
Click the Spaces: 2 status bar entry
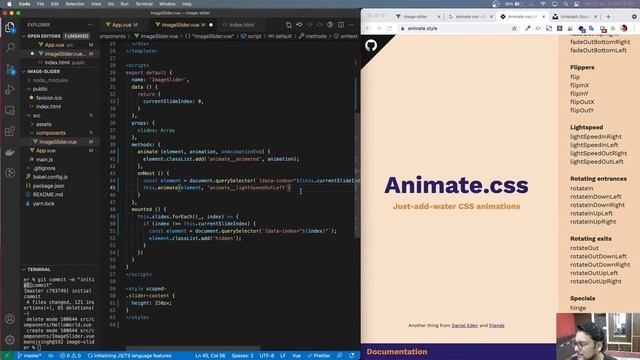click(242, 356)
